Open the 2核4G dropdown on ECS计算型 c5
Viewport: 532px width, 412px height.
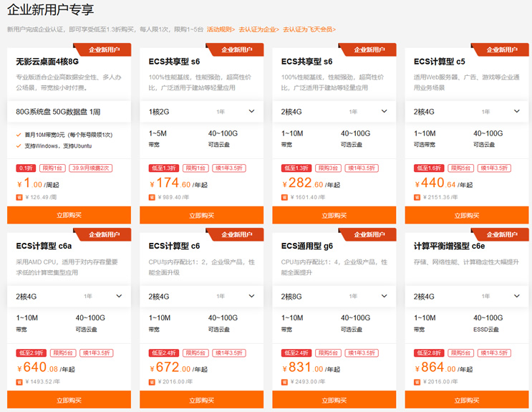tap(517, 112)
